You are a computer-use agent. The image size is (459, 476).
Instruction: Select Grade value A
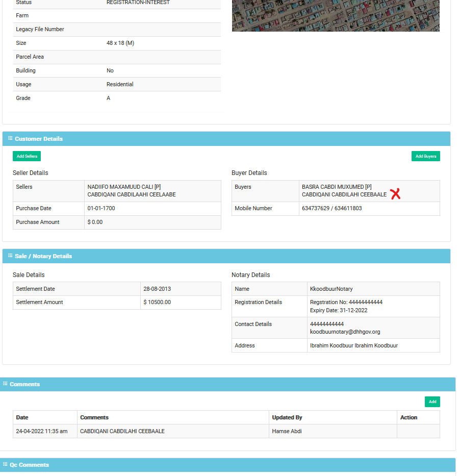[108, 98]
